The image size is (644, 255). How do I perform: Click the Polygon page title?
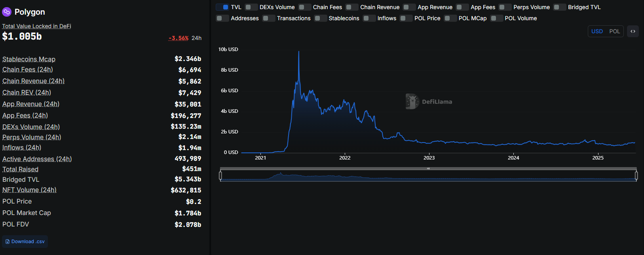click(30, 12)
